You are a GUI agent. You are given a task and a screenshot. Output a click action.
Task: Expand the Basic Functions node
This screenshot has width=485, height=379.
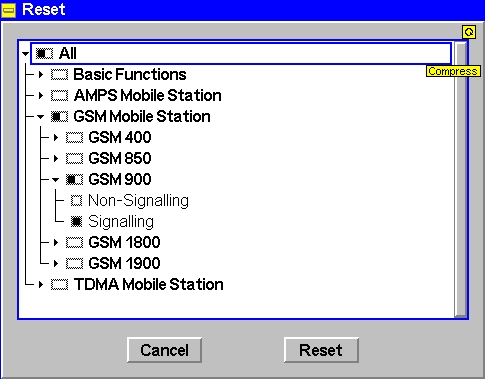point(41,75)
